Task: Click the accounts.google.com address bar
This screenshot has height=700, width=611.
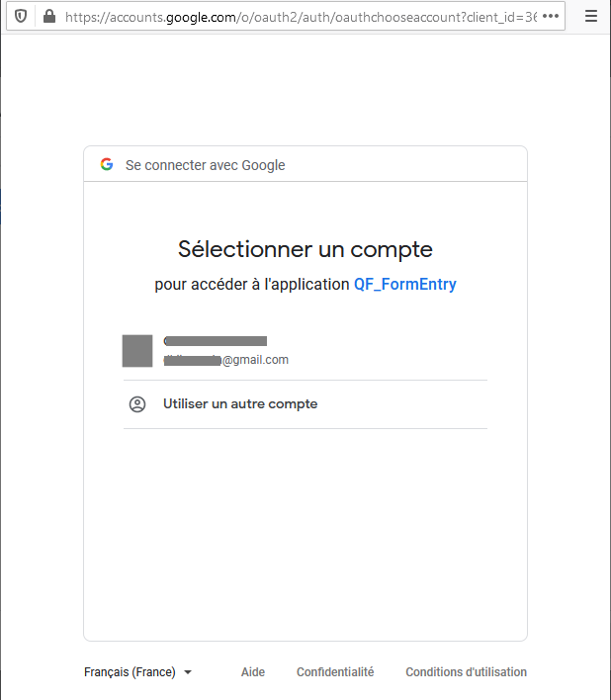Action: pyautogui.click(x=297, y=17)
